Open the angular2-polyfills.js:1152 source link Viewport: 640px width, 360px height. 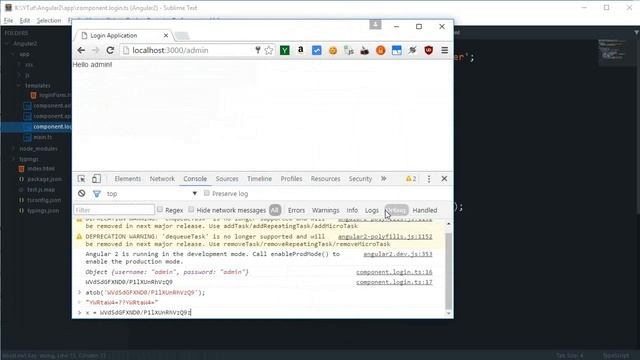385,236
